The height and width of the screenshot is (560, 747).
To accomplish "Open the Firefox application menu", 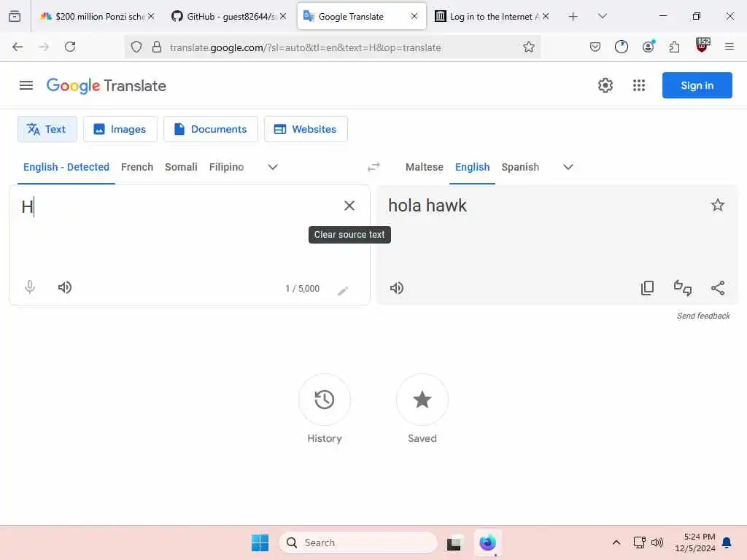I will [729, 47].
